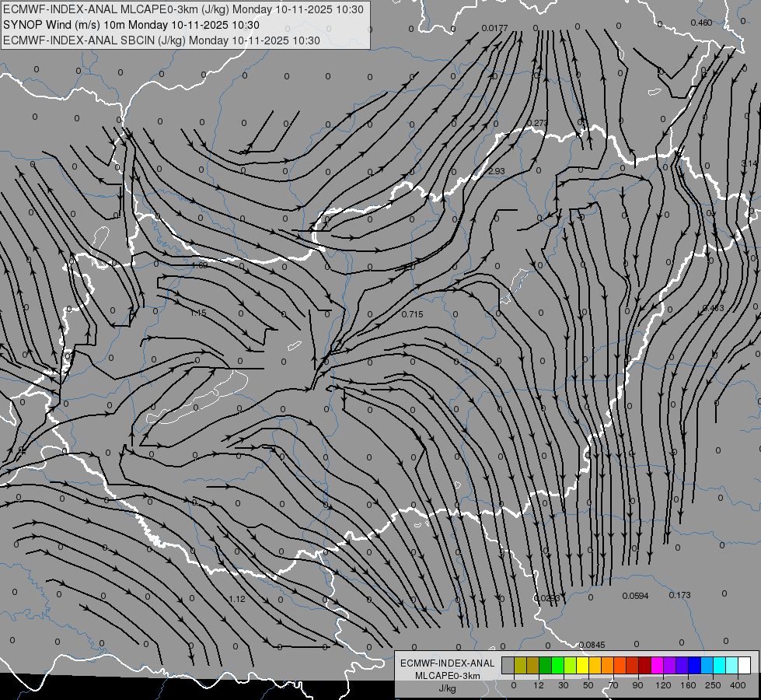The width and height of the screenshot is (761, 700).
Task: Click the legend tick label 70
Action: coord(613,685)
